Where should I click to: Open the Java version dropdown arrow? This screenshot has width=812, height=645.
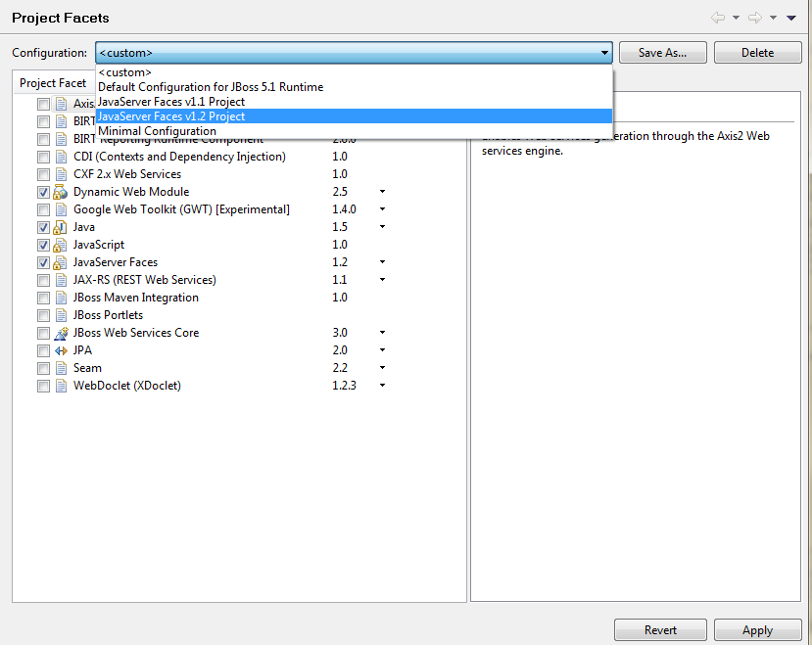(382, 227)
